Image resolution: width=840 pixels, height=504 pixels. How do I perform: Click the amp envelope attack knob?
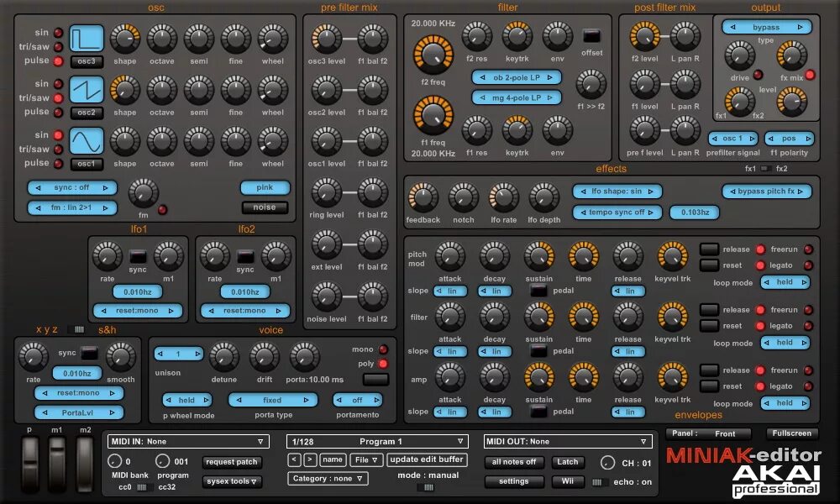[450, 377]
